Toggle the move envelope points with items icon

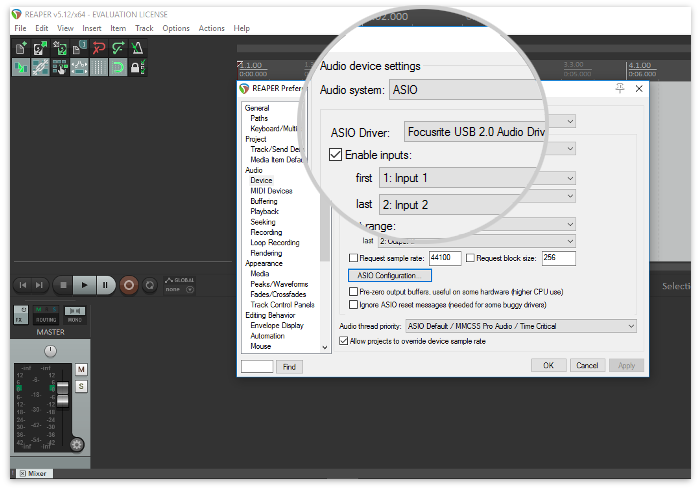[x=79, y=67]
